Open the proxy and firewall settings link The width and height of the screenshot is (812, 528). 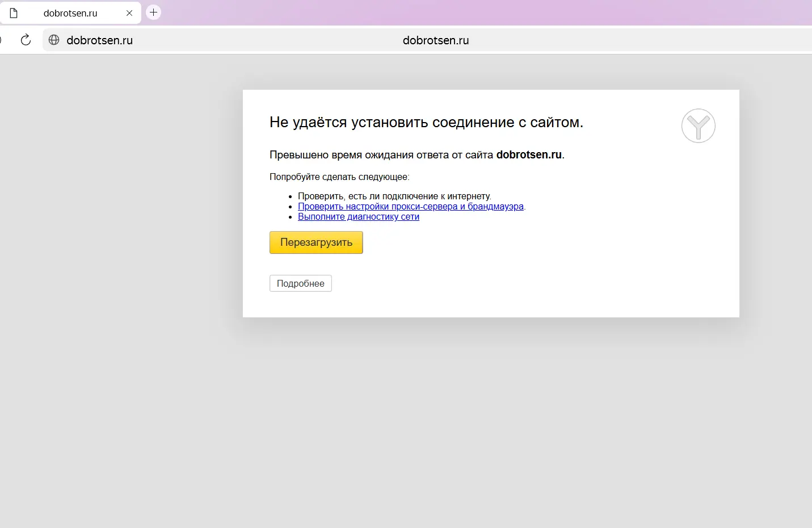[x=411, y=206]
